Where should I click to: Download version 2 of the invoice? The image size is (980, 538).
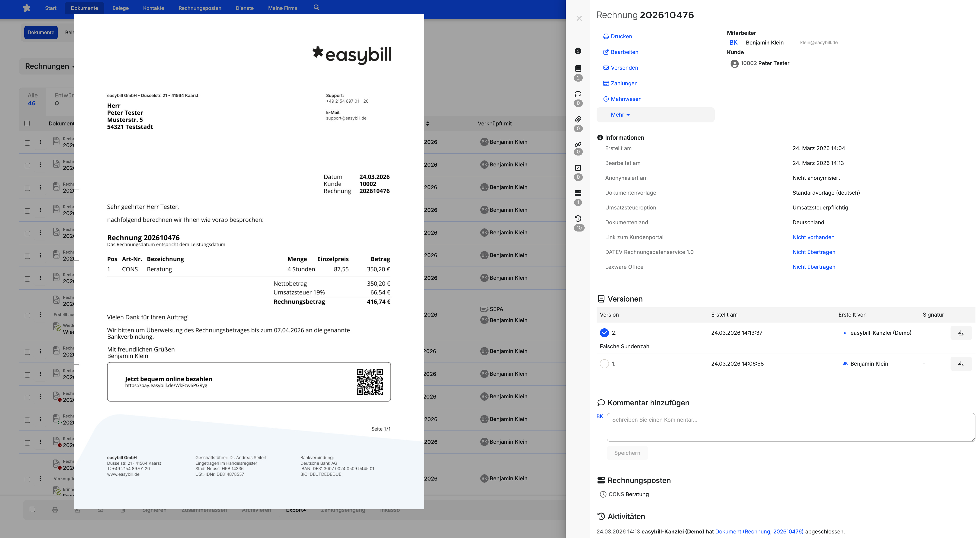961,333
